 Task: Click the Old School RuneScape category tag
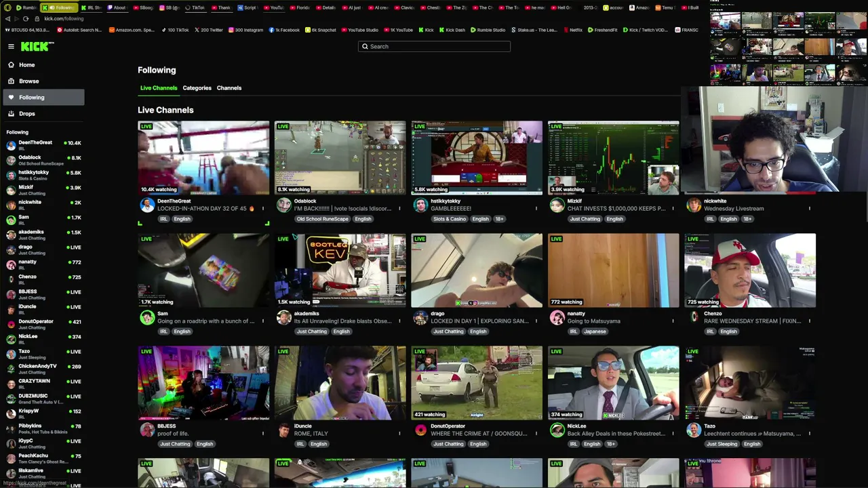pos(322,219)
